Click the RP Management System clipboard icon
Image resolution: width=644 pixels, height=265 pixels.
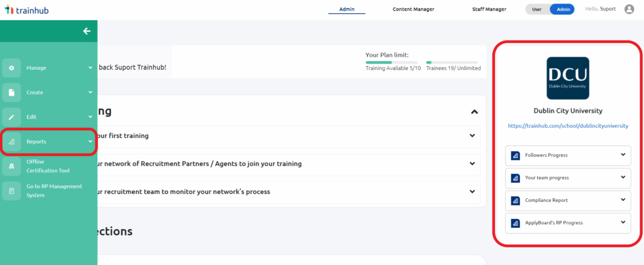tap(11, 191)
